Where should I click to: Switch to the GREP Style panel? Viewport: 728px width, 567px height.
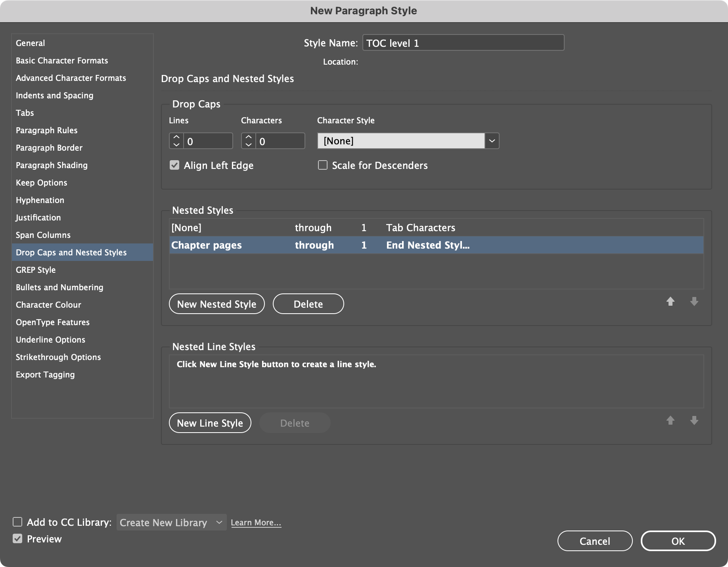click(36, 270)
